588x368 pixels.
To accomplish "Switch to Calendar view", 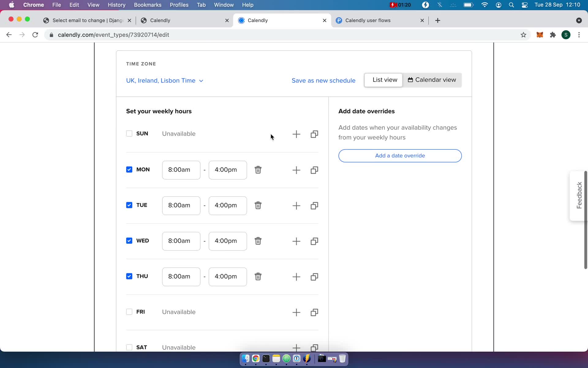I will click(432, 80).
